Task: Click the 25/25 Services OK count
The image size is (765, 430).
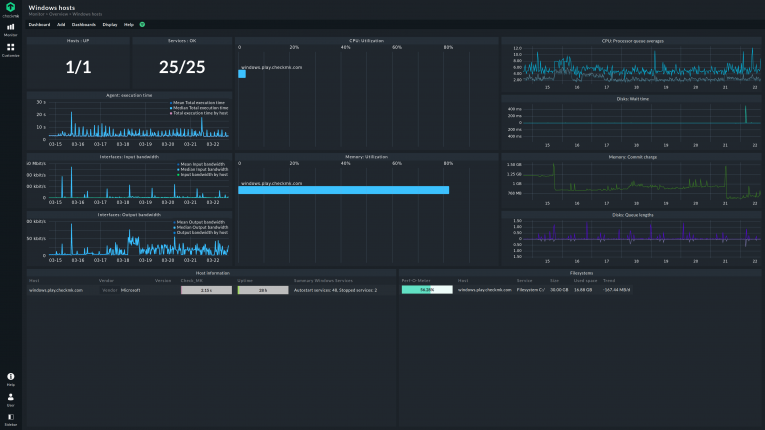Action: tap(181, 67)
